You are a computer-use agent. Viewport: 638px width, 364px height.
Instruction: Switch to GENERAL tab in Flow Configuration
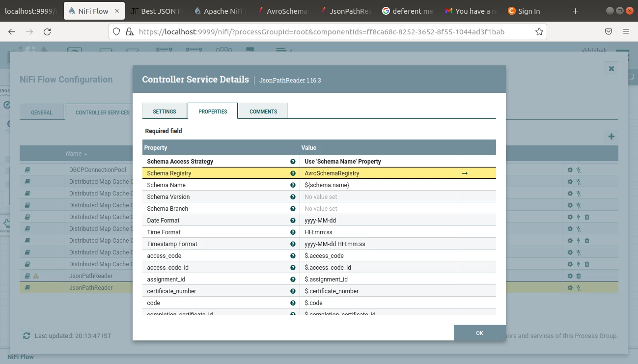point(42,112)
